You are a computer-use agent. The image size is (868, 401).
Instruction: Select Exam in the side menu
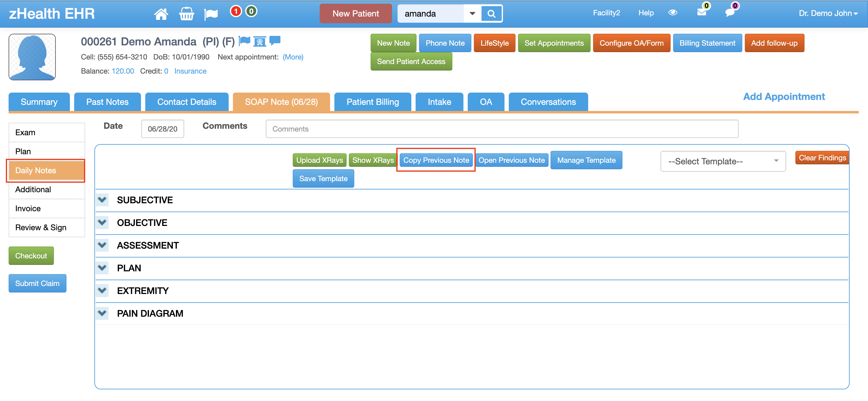(47, 132)
